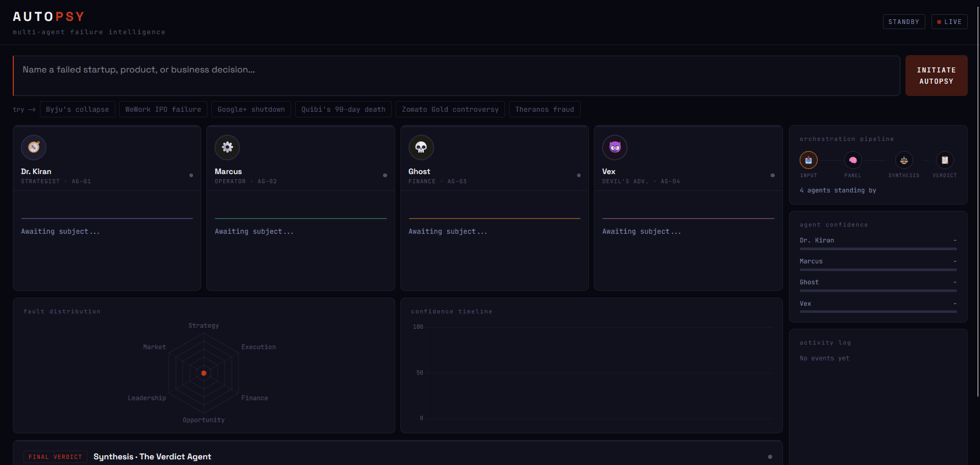This screenshot has width=980, height=465.
Task: Click Dr. Kiran's compass avatar icon
Action: point(34,148)
